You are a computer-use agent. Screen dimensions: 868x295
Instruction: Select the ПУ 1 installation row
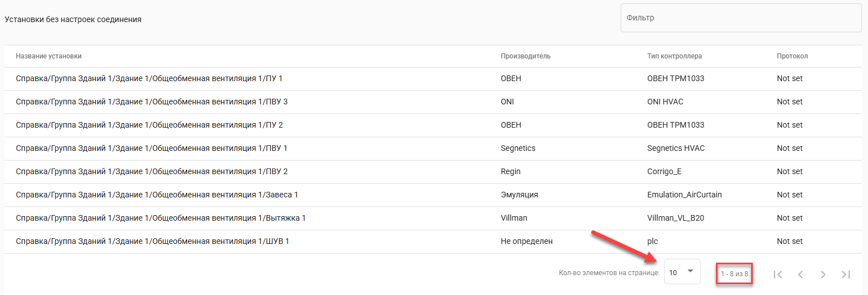coord(149,78)
